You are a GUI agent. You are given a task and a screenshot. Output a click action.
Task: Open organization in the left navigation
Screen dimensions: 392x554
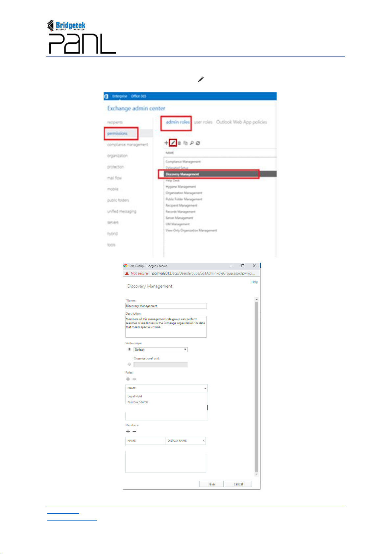(117, 156)
